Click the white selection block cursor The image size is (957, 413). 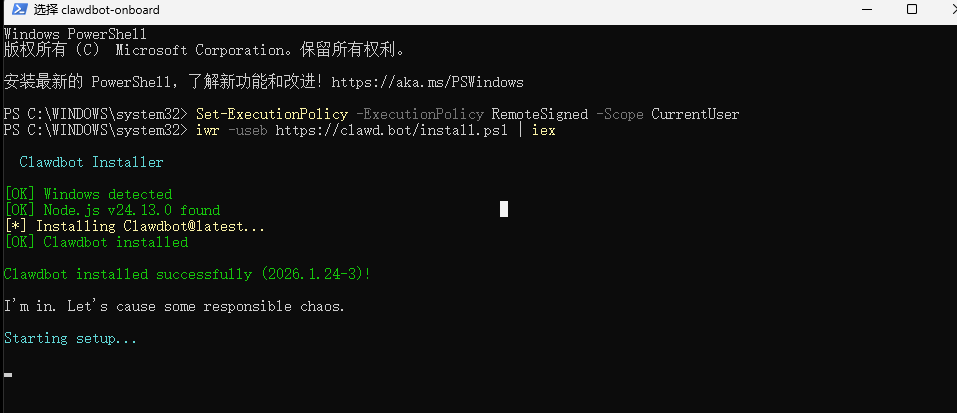tap(504, 209)
